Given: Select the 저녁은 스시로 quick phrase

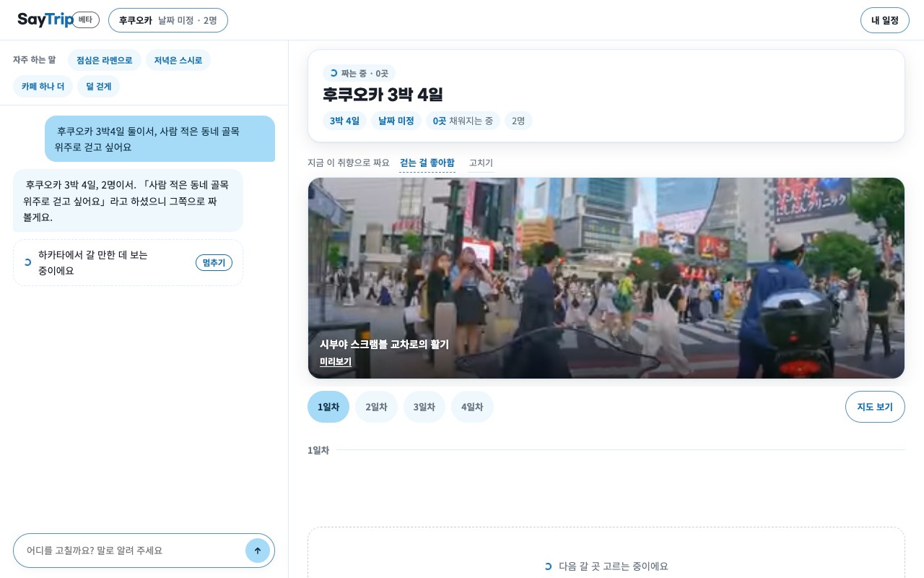Looking at the screenshot, I should (178, 60).
